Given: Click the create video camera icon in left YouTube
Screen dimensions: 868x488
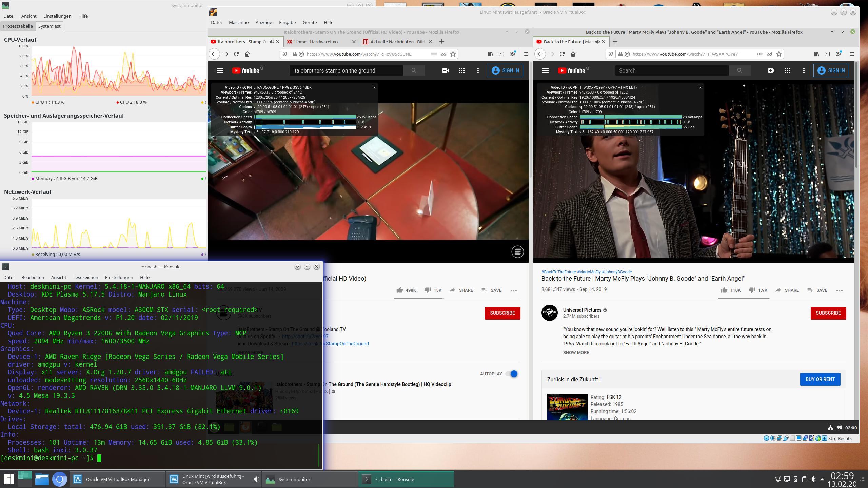Looking at the screenshot, I should tap(446, 70).
